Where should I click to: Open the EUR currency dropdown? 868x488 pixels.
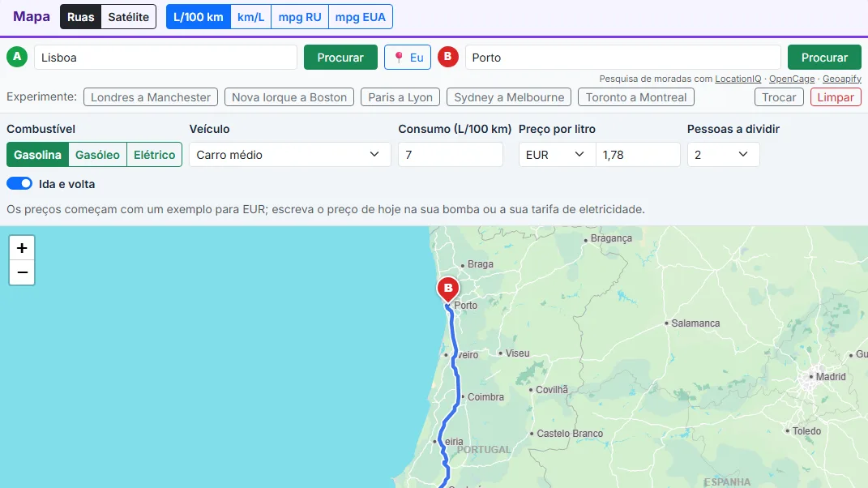pos(557,155)
